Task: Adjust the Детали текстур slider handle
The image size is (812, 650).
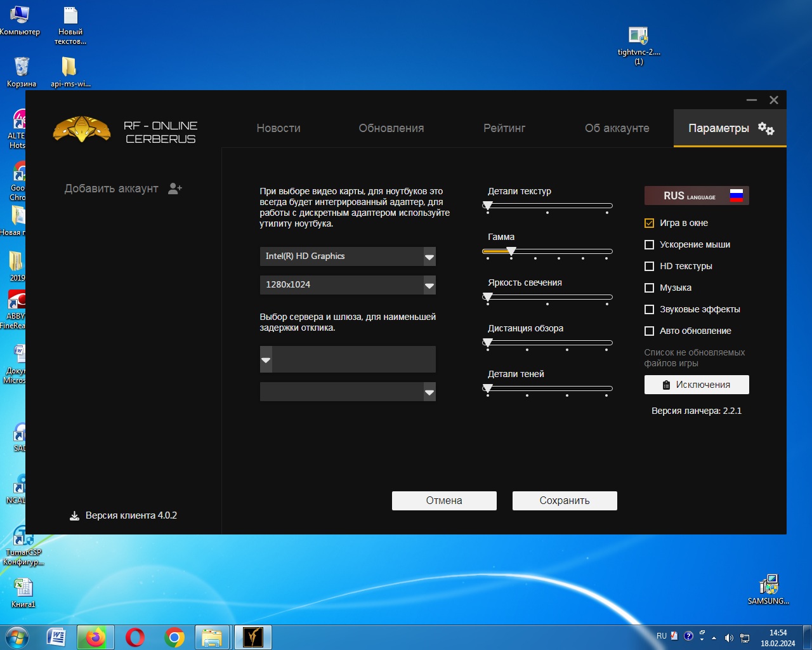Action: (x=487, y=206)
